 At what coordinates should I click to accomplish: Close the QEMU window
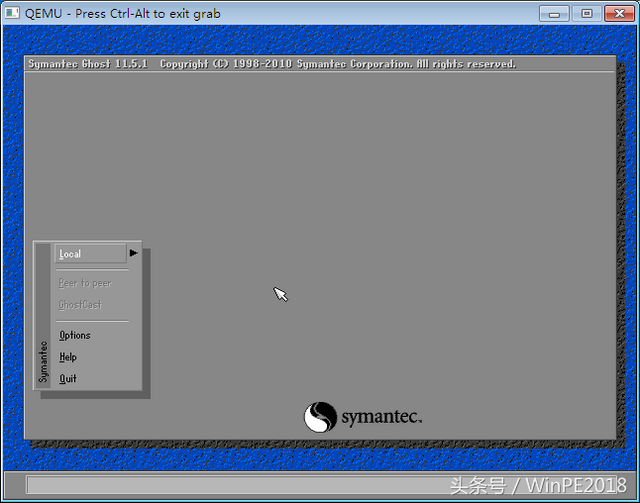click(x=619, y=14)
